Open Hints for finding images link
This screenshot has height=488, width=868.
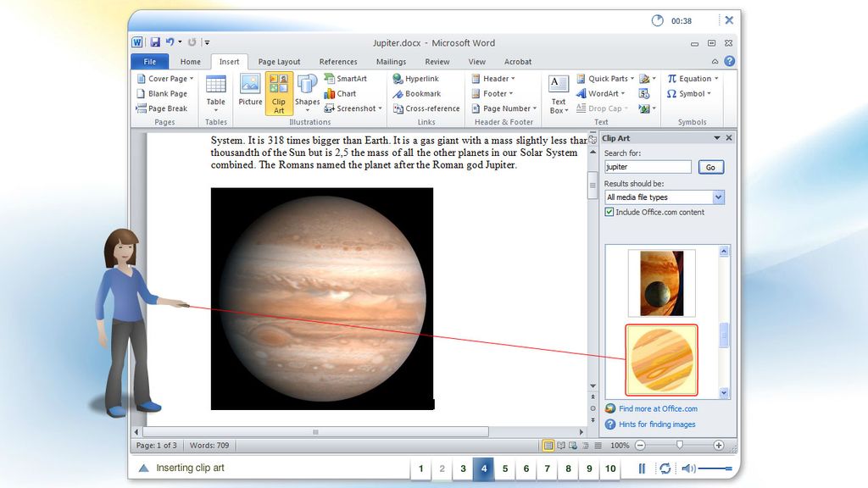pos(657,424)
